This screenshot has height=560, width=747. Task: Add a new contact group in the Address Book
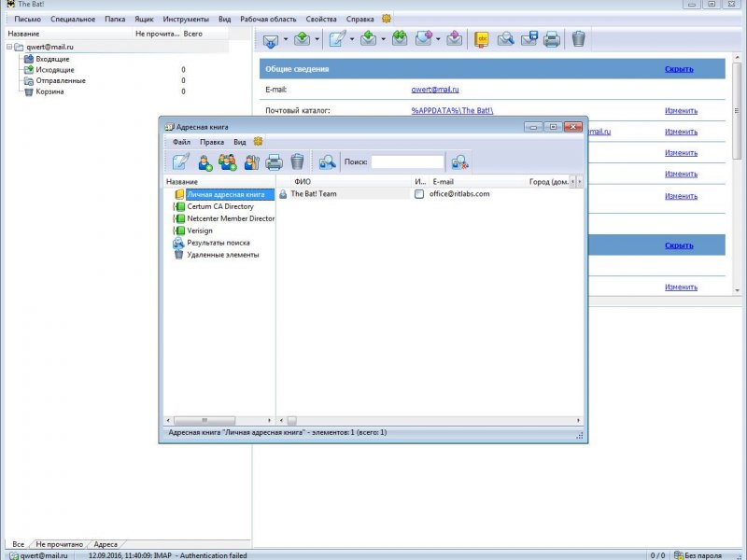coord(228,162)
